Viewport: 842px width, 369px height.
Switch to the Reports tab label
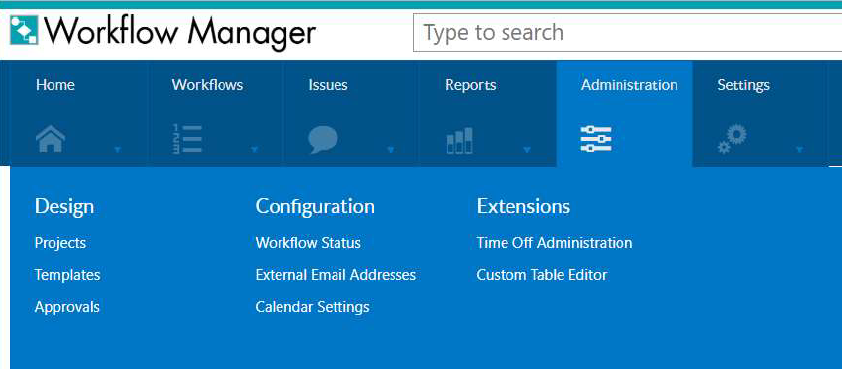(470, 85)
